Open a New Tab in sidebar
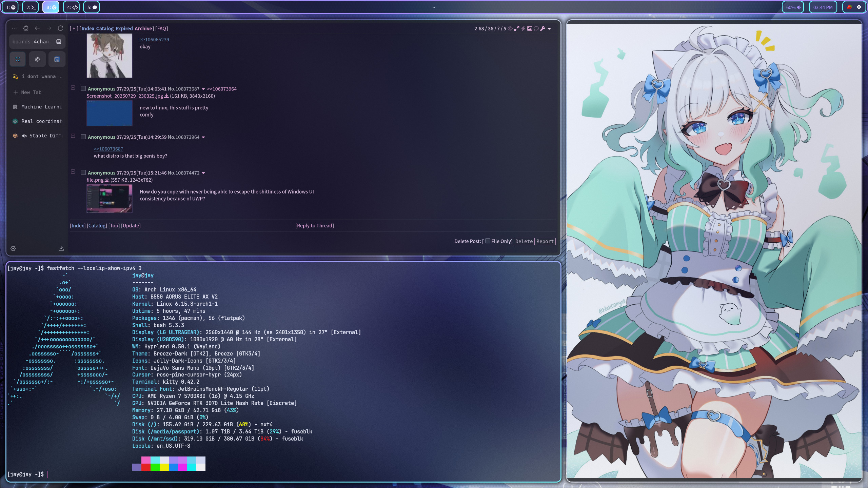868x488 pixels. 38,92
